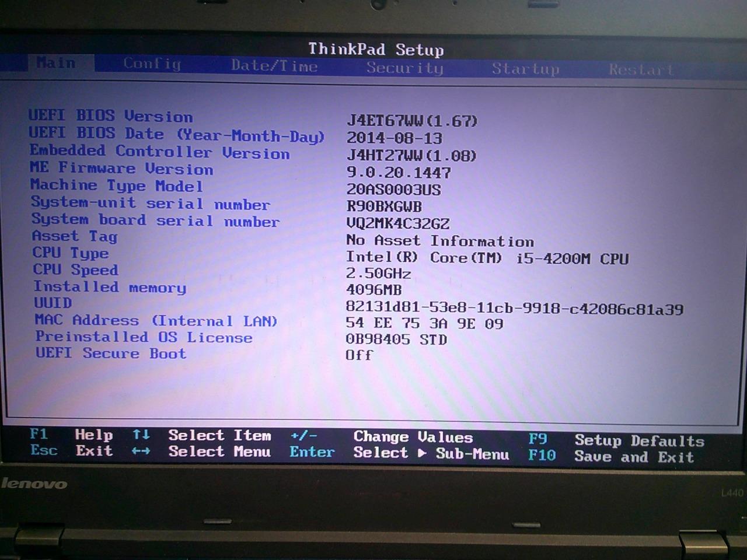
Task: Click Preinstalled OS License label
Action: pos(144,337)
